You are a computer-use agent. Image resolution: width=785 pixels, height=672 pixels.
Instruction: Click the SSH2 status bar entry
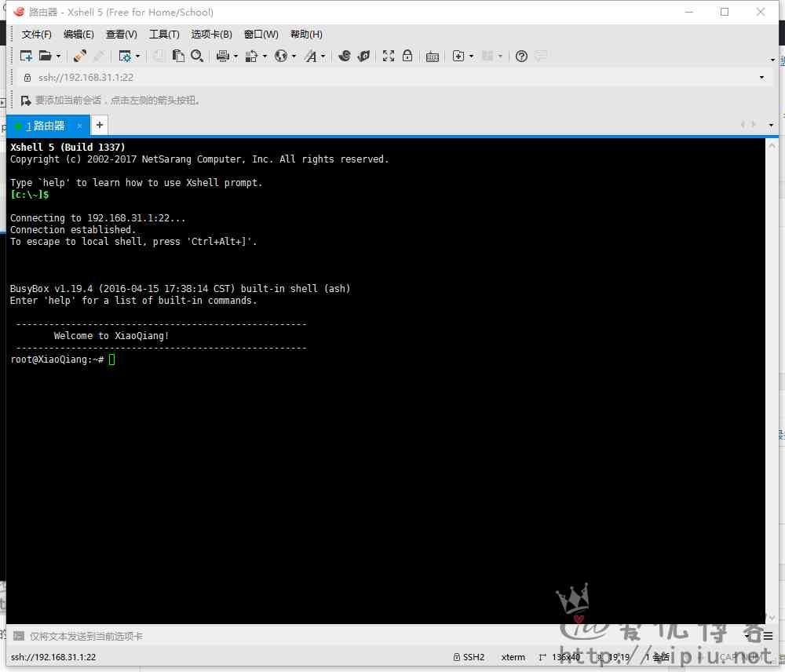(469, 657)
